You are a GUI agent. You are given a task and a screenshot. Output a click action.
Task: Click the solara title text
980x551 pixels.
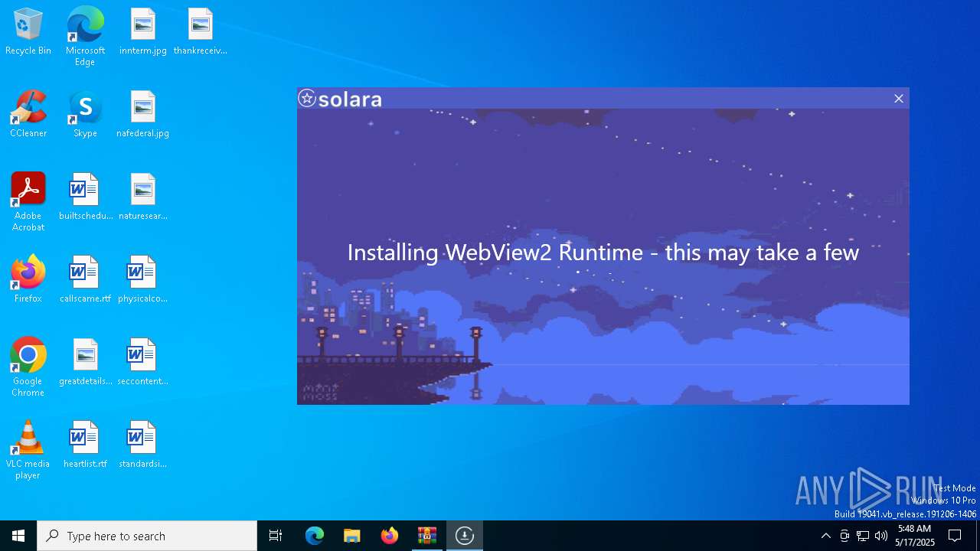click(350, 99)
